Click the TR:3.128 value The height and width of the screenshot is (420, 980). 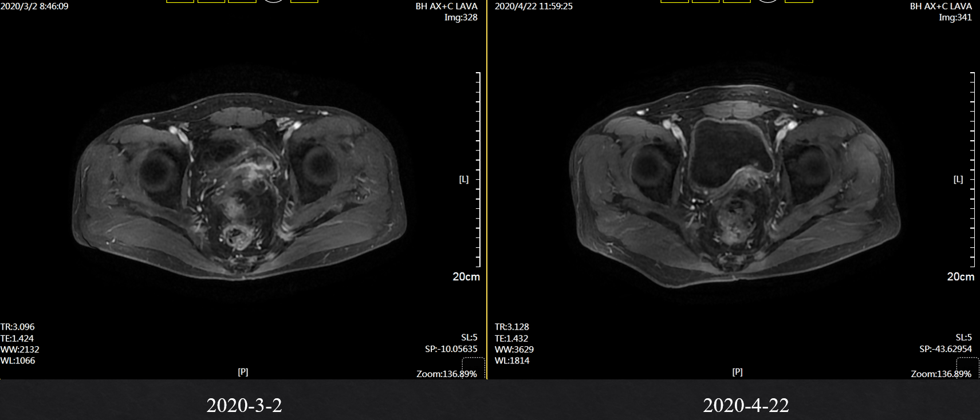tap(512, 327)
